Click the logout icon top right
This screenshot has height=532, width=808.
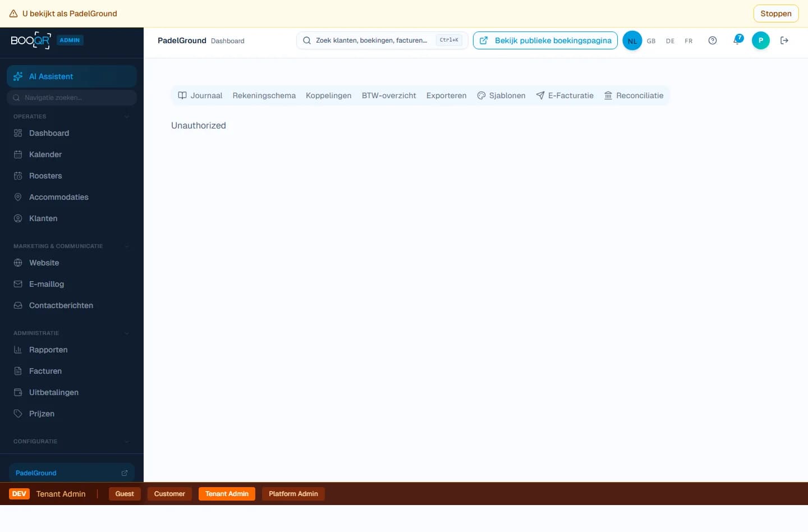pyautogui.click(x=784, y=40)
